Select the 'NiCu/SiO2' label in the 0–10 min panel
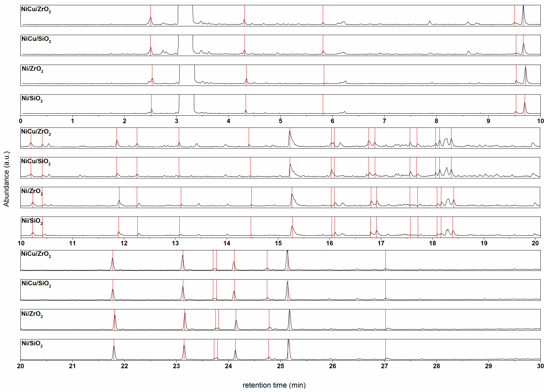The width and height of the screenshot is (547, 392). pos(36,39)
